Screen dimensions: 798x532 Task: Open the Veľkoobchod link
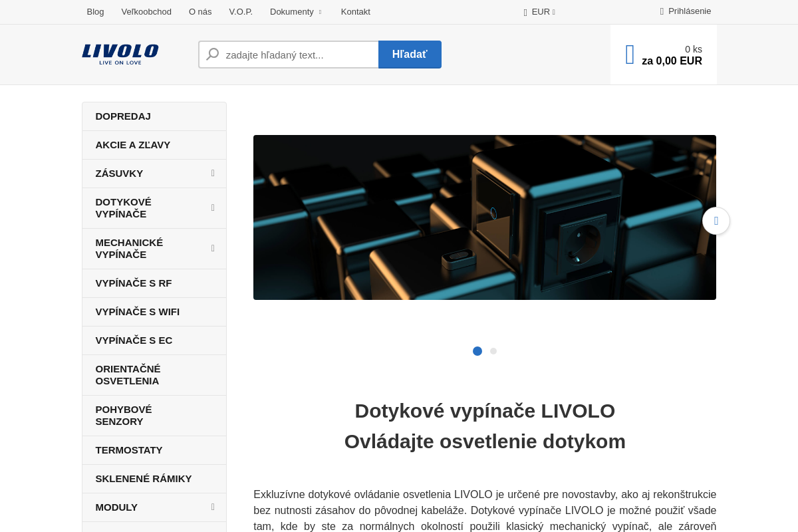click(x=146, y=11)
